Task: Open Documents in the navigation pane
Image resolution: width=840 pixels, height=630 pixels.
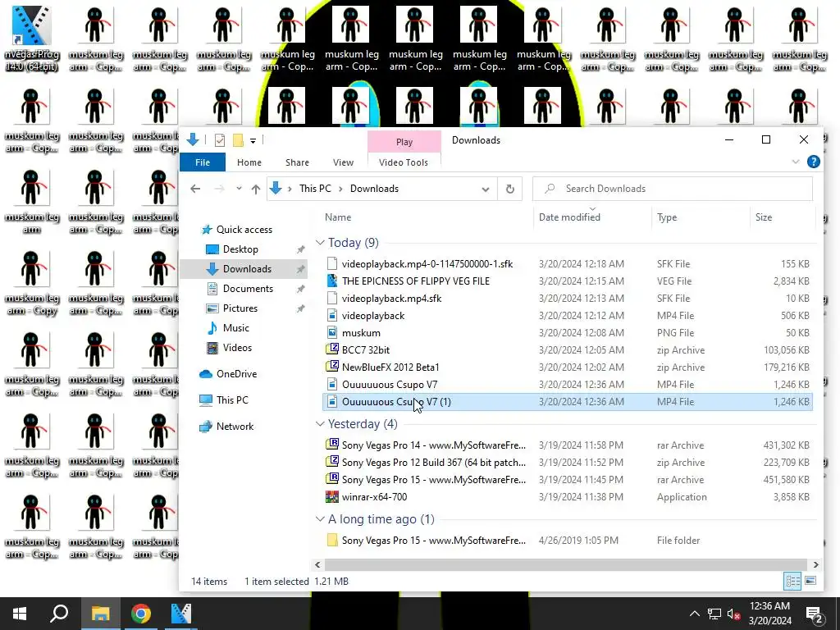Action: [248, 288]
